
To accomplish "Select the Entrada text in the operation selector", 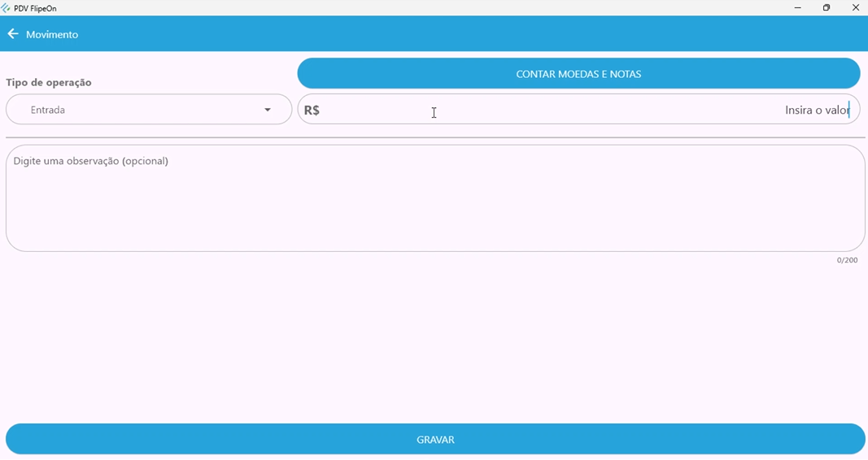I will point(48,110).
